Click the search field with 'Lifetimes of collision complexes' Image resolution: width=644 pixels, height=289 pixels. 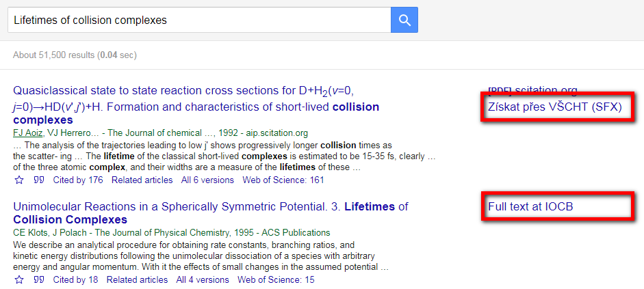point(199,20)
